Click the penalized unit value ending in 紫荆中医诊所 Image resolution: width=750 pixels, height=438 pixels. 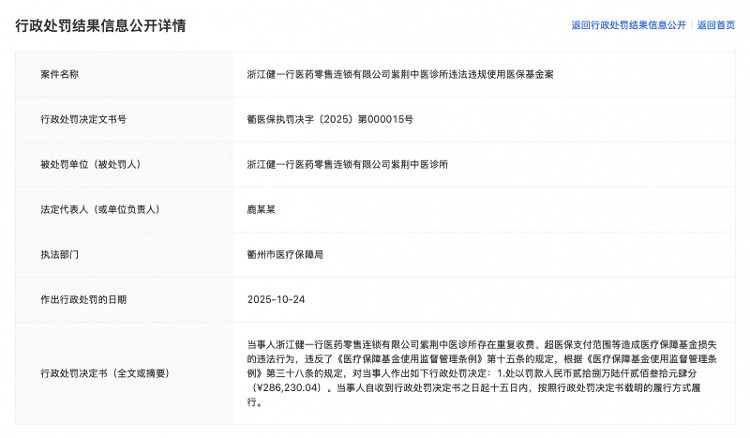tap(348, 164)
